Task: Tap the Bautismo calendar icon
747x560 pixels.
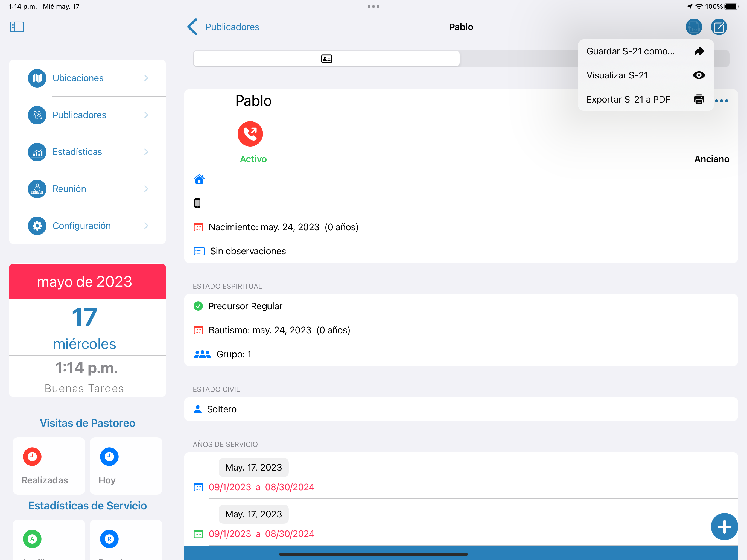Action: click(198, 330)
